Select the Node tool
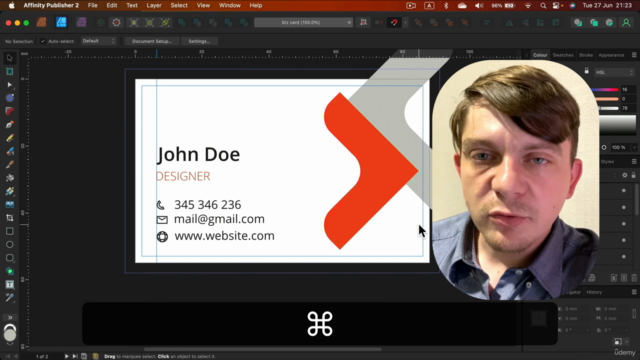The image size is (640, 360). pos(10,85)
